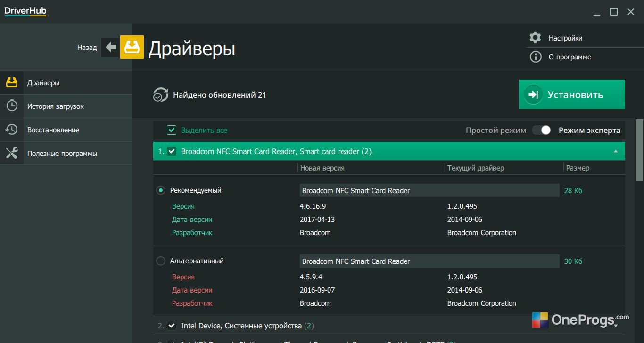This screenshot has height=343, width=644.
Task: Click the История загрузок clock icon
Action: click(12, 106)
